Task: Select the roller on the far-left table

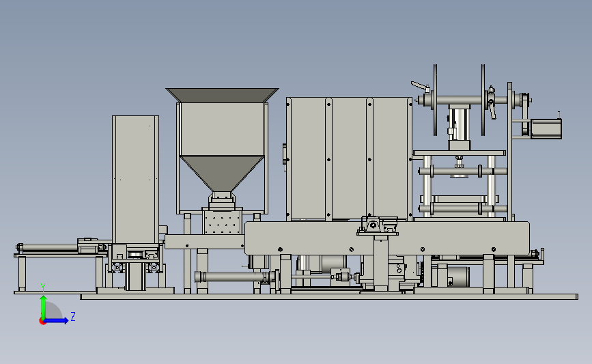Action: 49,248
